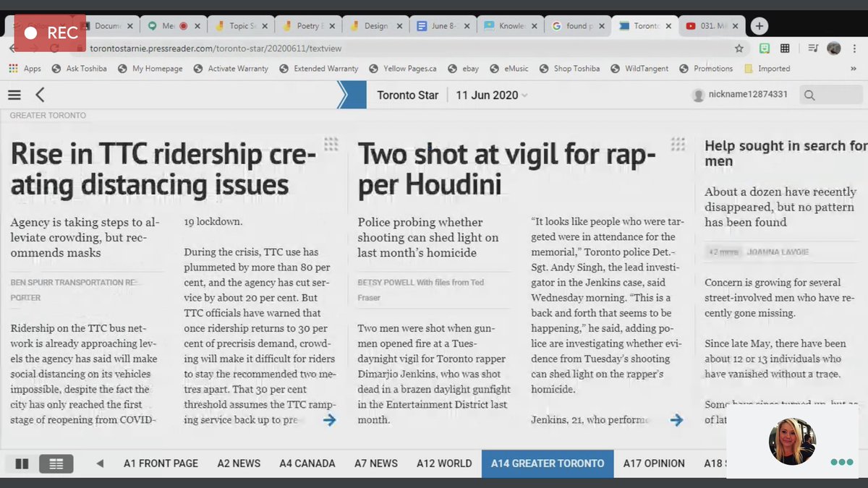Open the eMusic bookmark
868x488 pixels.
(x=509, y=69)
